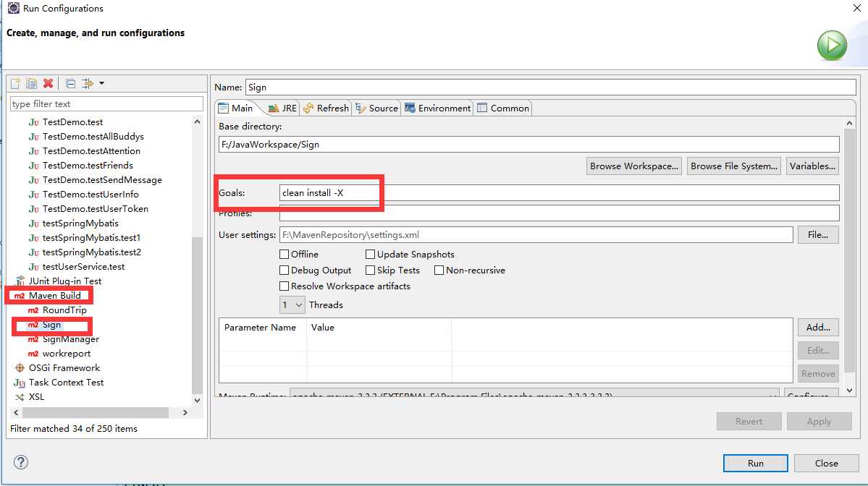Select the Sign Maven configuration
This screenshot has width=868, height=486.
click(x=51, y=325)
